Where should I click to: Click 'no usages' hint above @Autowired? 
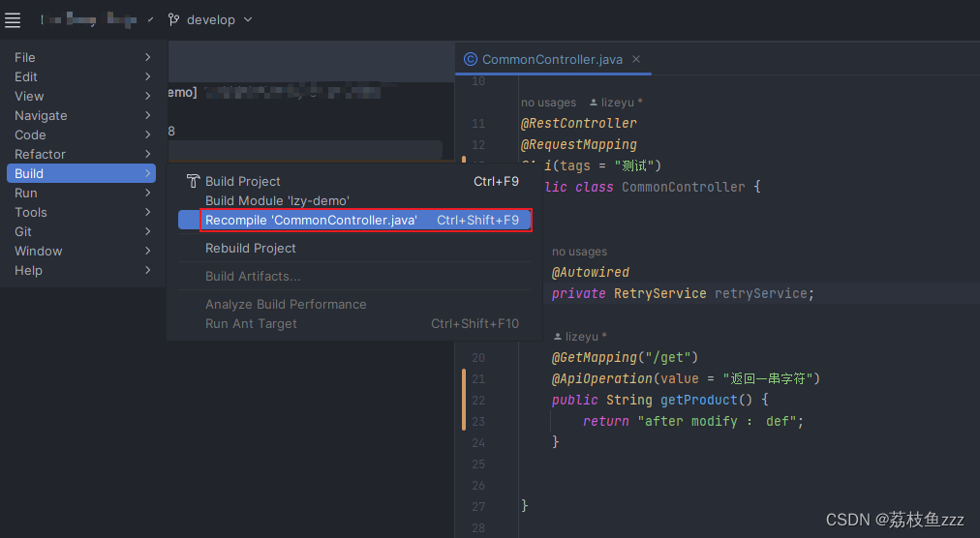[579, 252]
